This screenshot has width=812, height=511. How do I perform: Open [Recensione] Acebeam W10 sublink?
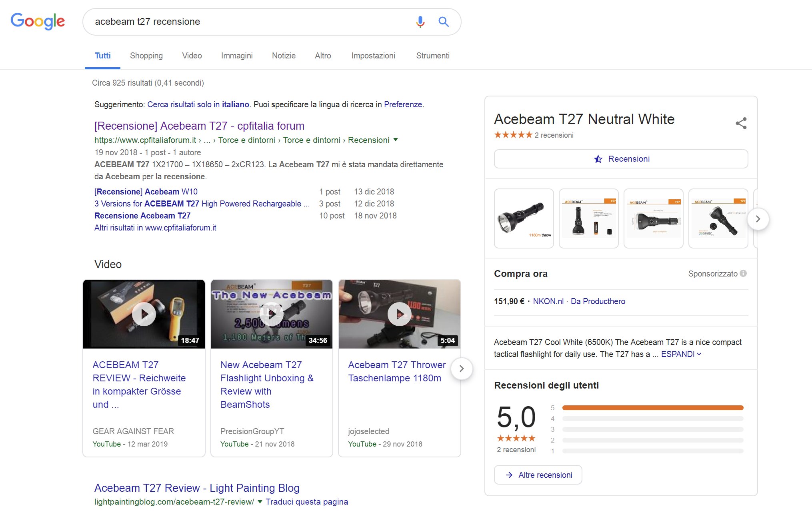tap(146, 192)
